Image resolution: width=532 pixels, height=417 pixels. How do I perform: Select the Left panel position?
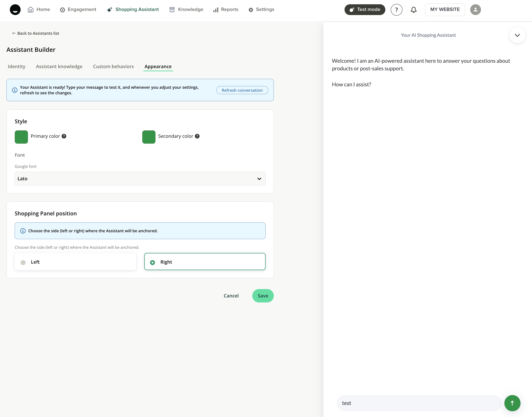75,262
